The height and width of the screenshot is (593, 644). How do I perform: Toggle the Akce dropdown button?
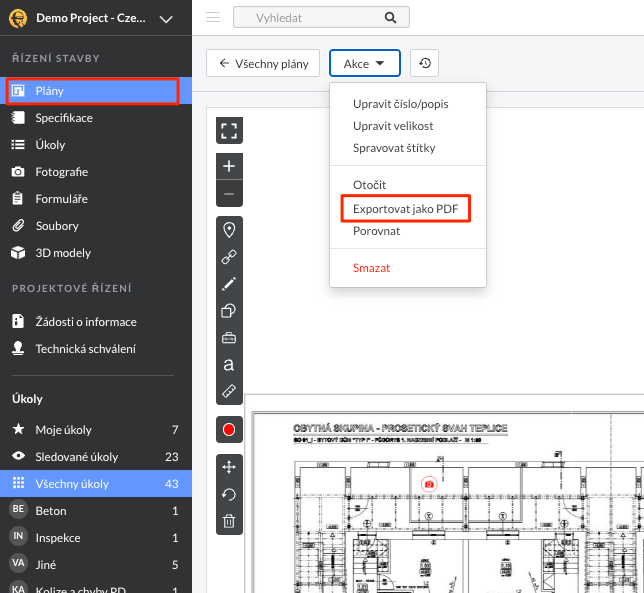point(365,63)
